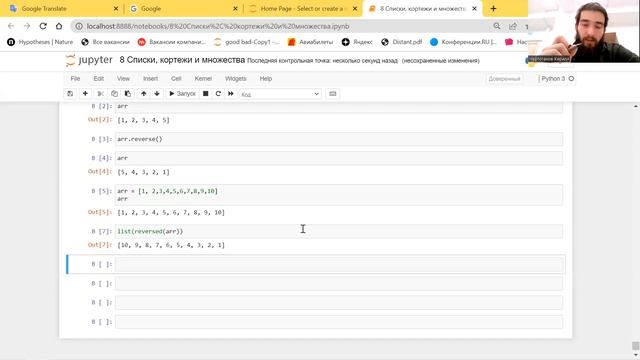Save the notebook with the floppy disk icon
Viewport: 640px width, 360px height.
(70, 94)
